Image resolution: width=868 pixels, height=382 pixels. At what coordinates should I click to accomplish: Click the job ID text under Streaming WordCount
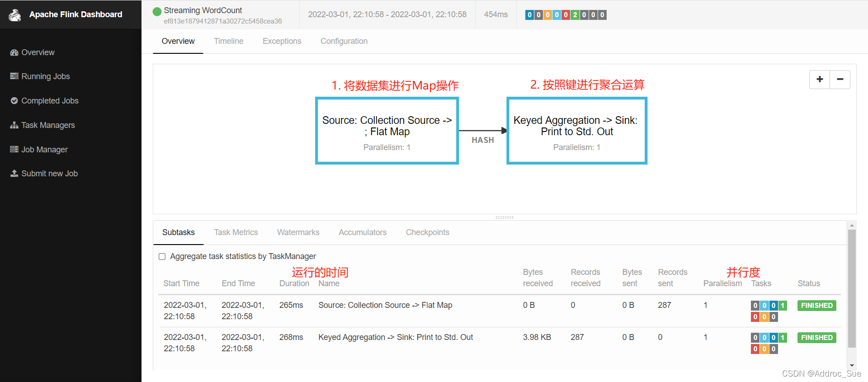223,21
